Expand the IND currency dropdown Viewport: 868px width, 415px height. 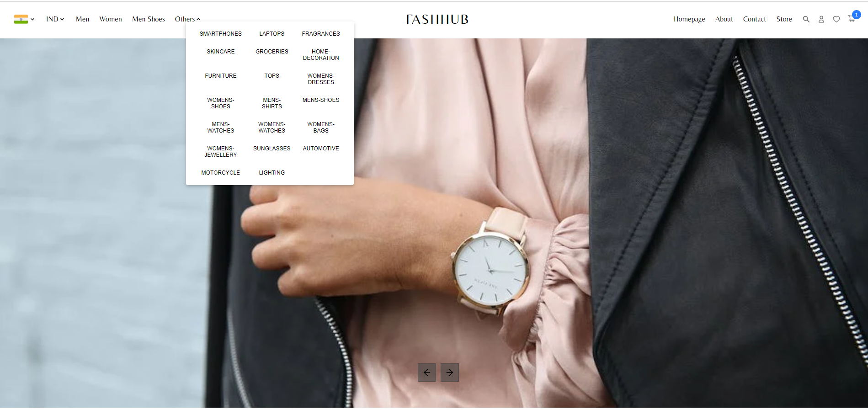(x=55, y=19)
